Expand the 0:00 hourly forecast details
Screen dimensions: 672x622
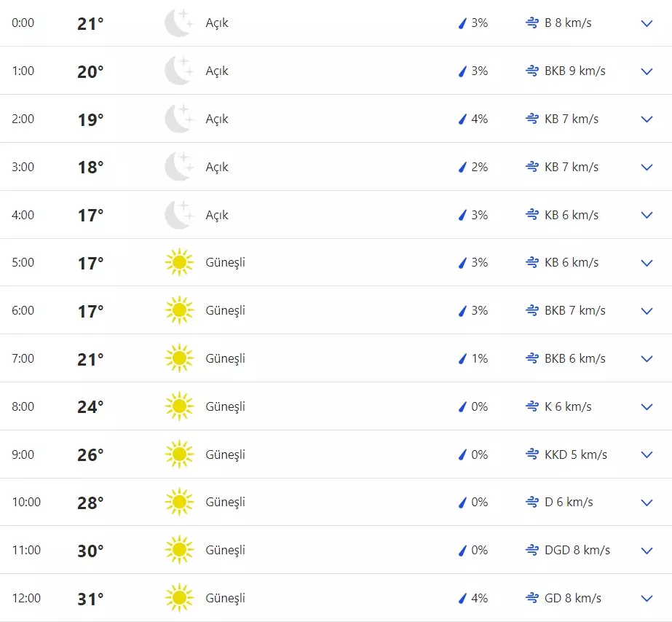(x=647, y=23)
